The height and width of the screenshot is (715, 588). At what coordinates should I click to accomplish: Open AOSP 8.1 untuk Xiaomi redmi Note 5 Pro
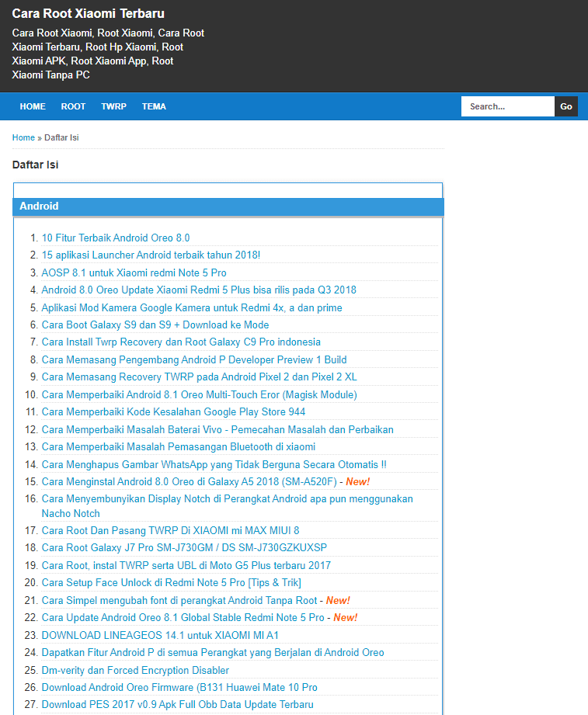(134, 272)
